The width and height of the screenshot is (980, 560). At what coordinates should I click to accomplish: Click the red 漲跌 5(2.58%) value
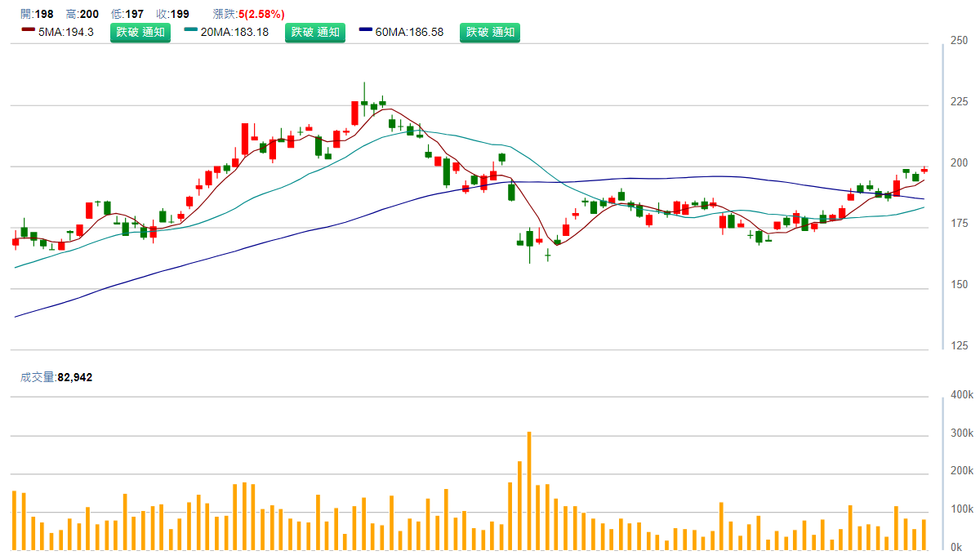(261, 14)
